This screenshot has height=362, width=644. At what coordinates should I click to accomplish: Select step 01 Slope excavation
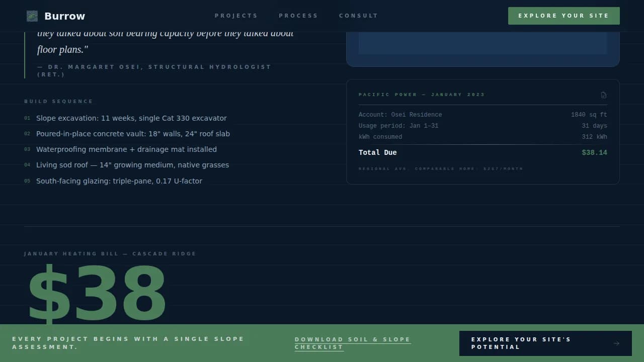click(x=131, y=118)
